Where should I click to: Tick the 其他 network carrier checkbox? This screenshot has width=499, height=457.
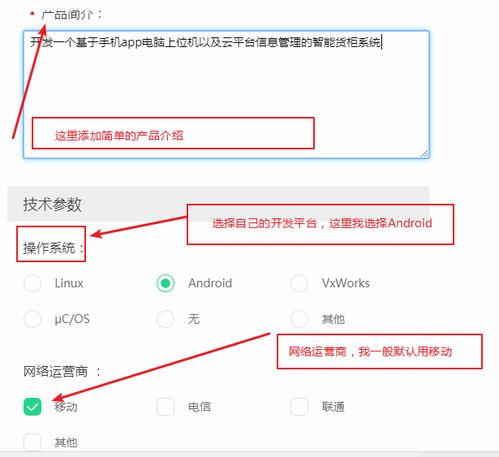coord(32,442)
